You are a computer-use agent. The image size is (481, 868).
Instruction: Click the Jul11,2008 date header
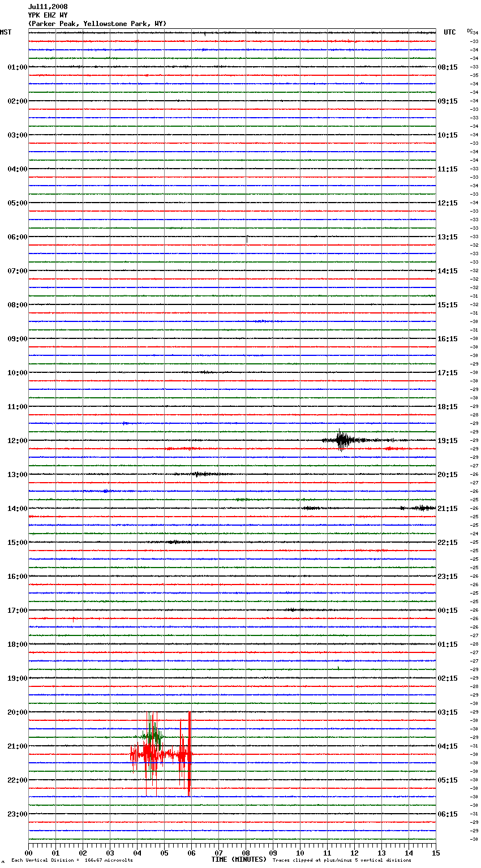[x=48, y=7]
